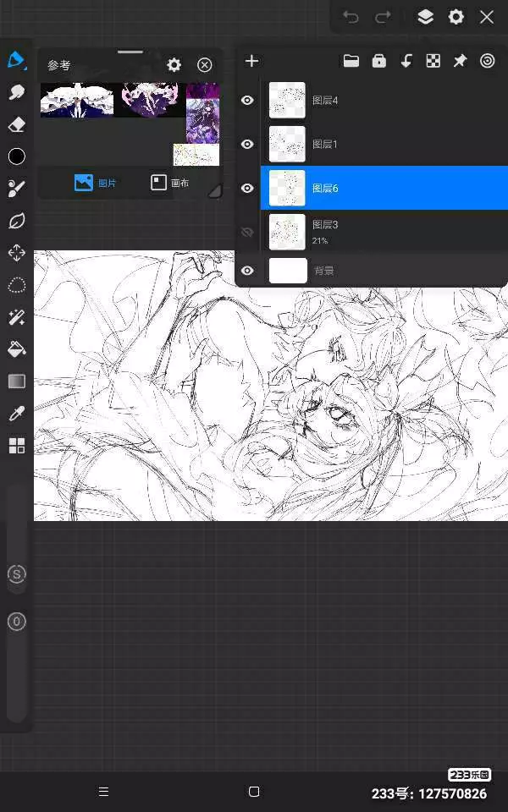Open the white-winged reference image
The height and width of the screenshot is (812, 508).
click(77, 101)
